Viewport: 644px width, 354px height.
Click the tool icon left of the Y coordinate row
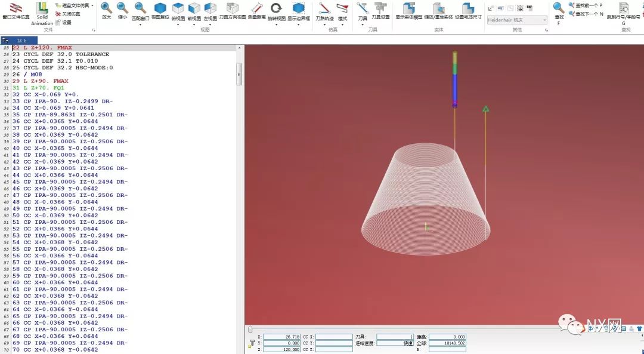[252, 343]
